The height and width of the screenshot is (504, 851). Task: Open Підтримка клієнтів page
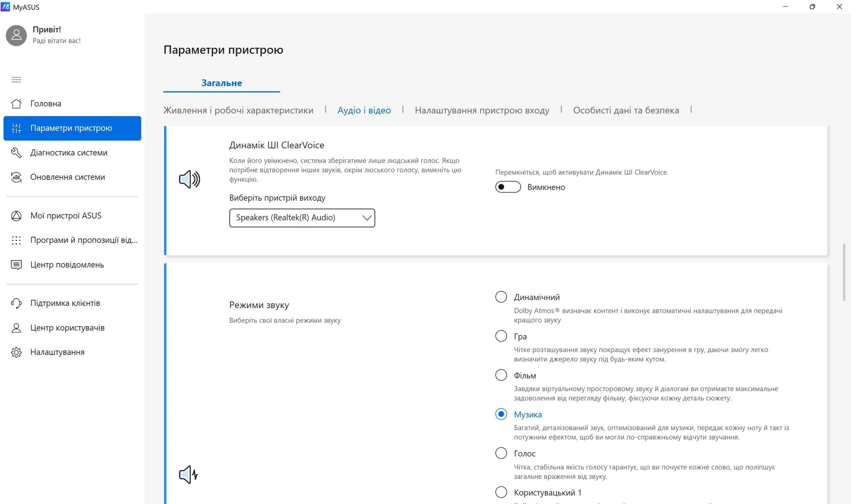click(x=72, y=303)
